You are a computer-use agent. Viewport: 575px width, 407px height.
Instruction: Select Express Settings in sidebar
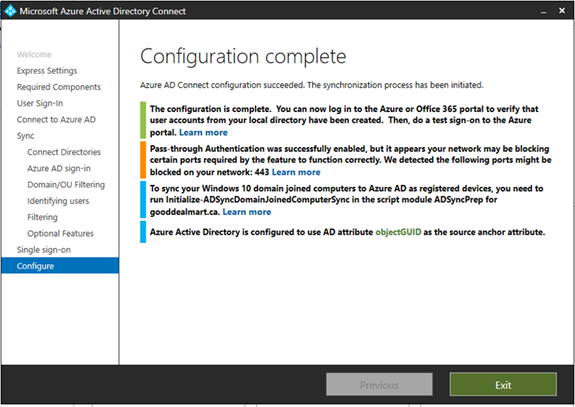47,70
